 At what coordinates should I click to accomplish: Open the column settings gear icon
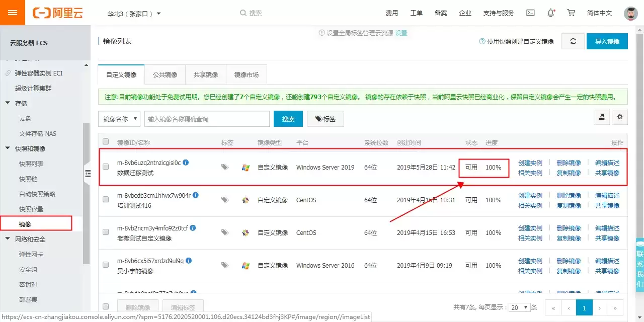(x=620, y=117)
